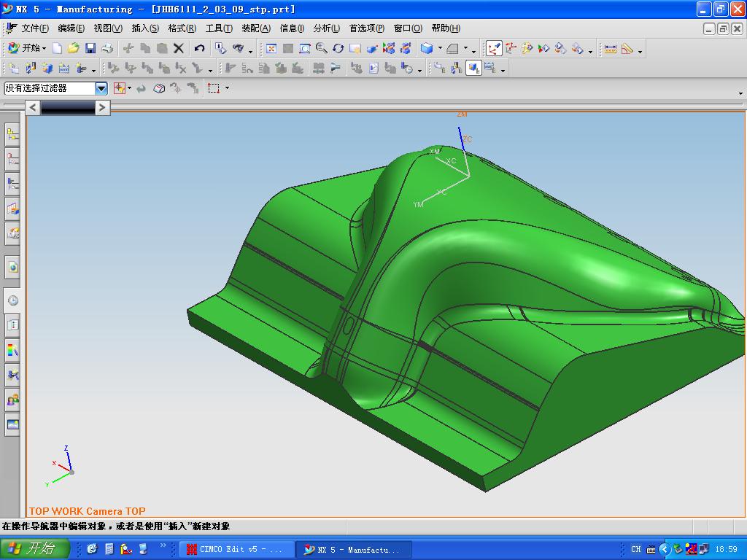Click the binoculars find icon
The image size is (747, 560).
tap(238, 48)
